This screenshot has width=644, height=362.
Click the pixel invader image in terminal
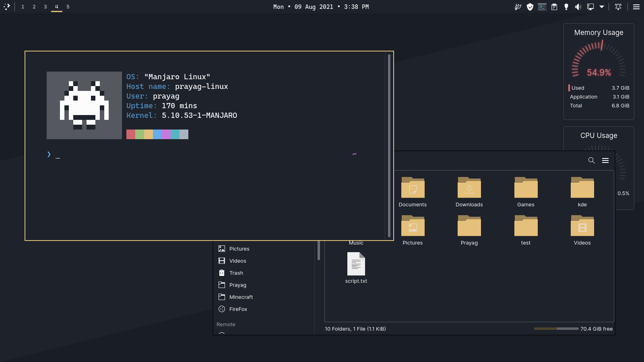click(x=84, y=105)
